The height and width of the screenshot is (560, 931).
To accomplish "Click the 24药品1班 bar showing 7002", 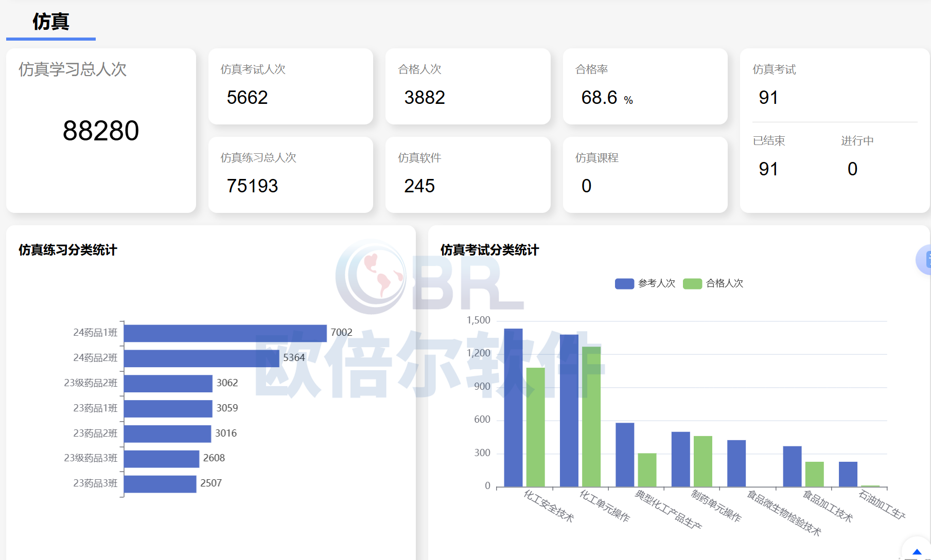I will coord(225,333).
